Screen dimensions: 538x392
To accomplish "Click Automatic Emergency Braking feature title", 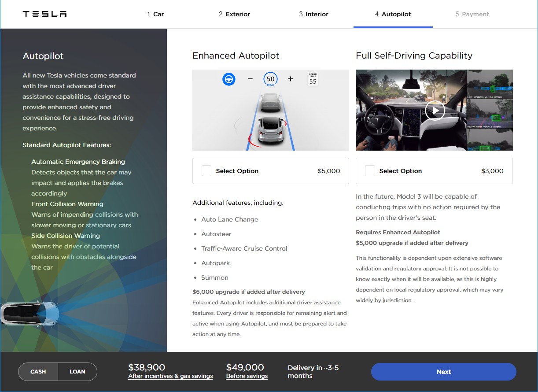I will click(78, 162).
